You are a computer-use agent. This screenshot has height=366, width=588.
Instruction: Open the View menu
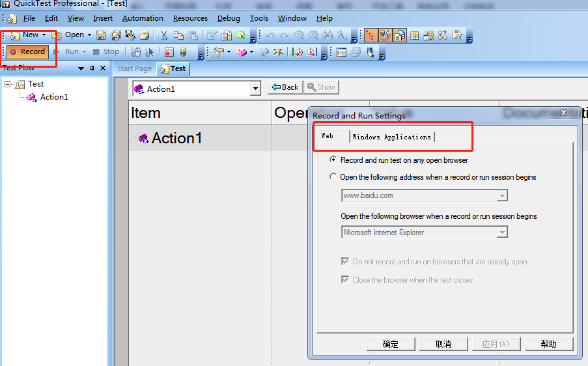76,18
